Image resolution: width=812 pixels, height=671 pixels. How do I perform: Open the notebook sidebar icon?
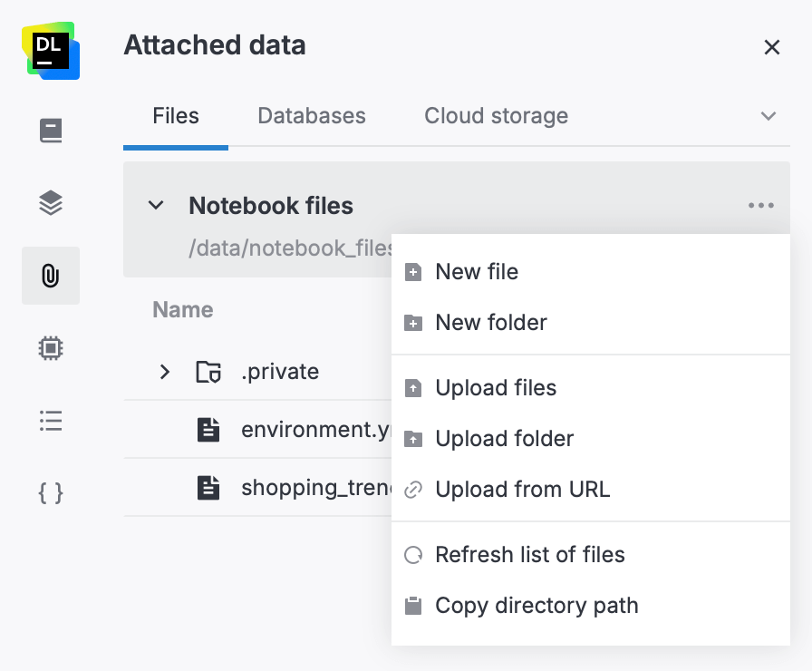(50, 130)
